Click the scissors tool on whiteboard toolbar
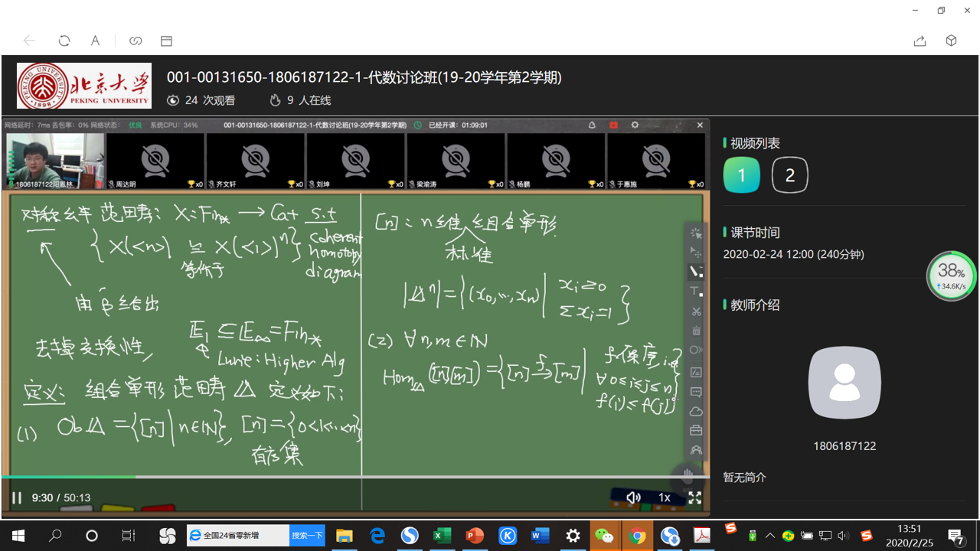 pos(696,311)
